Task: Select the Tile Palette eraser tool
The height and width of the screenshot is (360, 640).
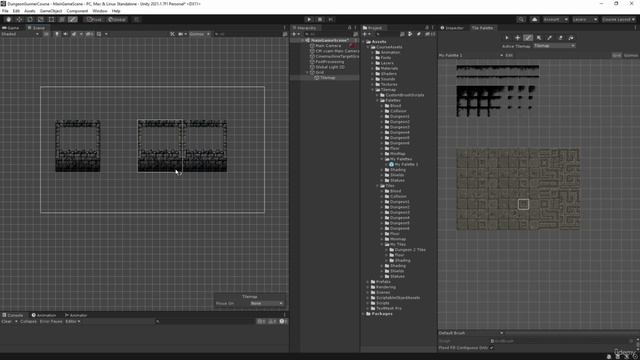Action: (x=560, y=38)
